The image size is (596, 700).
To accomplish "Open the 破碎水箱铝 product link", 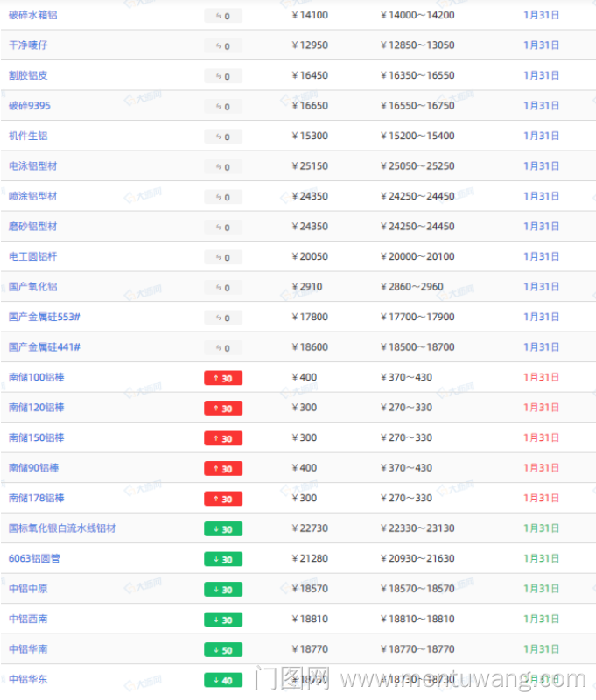I will [33, 15].
